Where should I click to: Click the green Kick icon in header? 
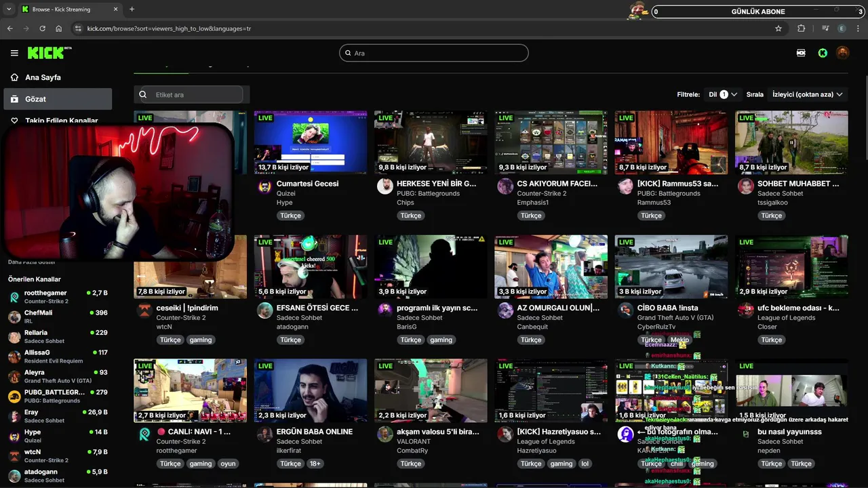tap(823, 53)
